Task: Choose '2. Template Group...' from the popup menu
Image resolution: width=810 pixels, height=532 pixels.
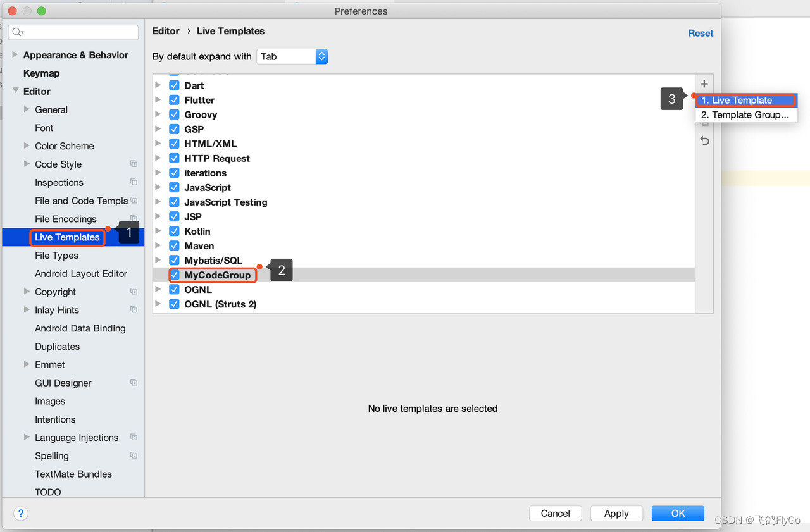Action: (x=746, y=115)
